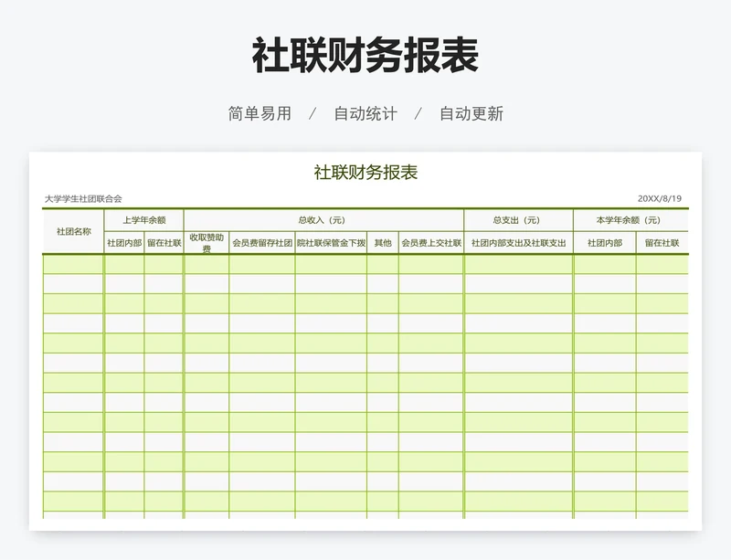Screen dimensions: 731x560
Task: Select the 会员费留存社团 column header
Action: click(262, 243)
